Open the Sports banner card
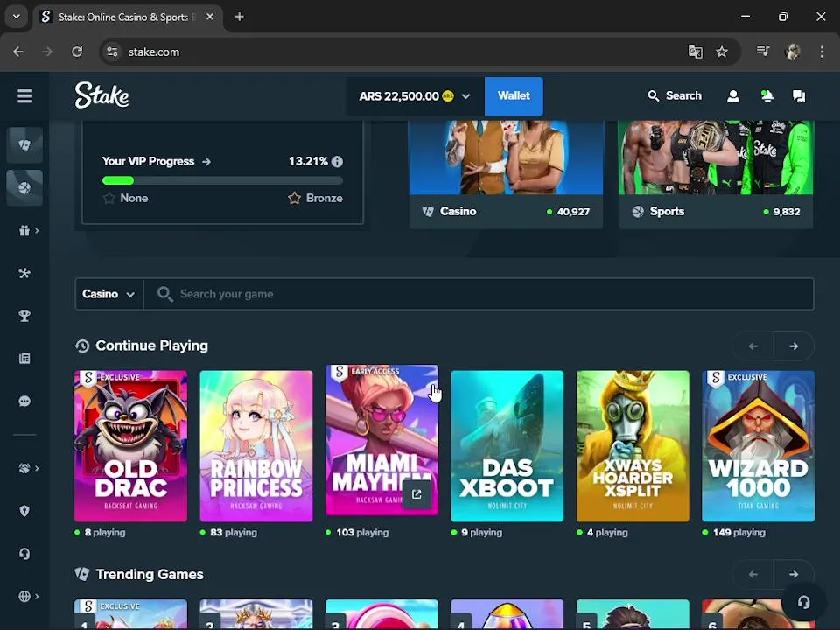Image resolution: width=840 pixels, height=630 pixels. pyautogui.click(x=716, y=174)
